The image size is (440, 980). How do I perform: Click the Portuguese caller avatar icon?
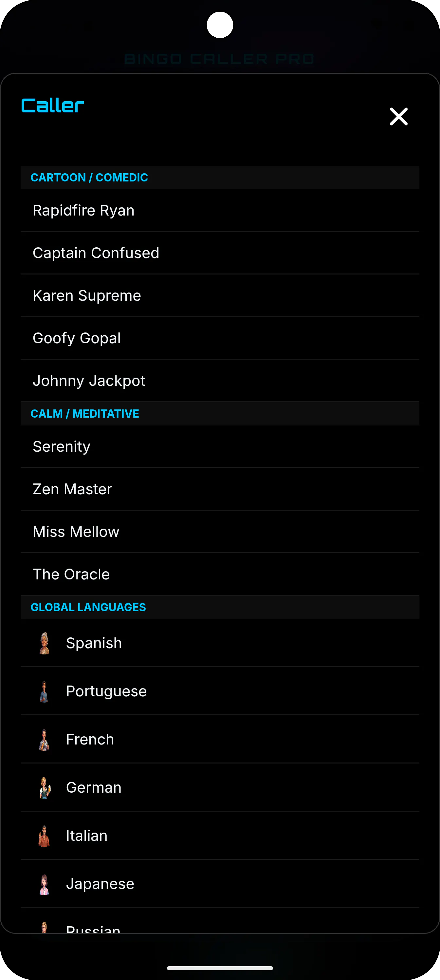[x=45, y=691]
